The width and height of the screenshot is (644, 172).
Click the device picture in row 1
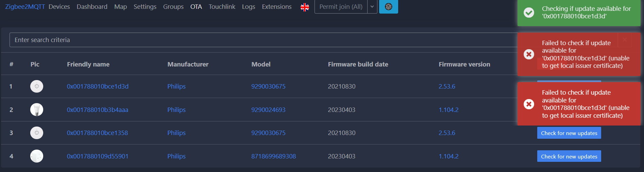(x=37, y=87)
